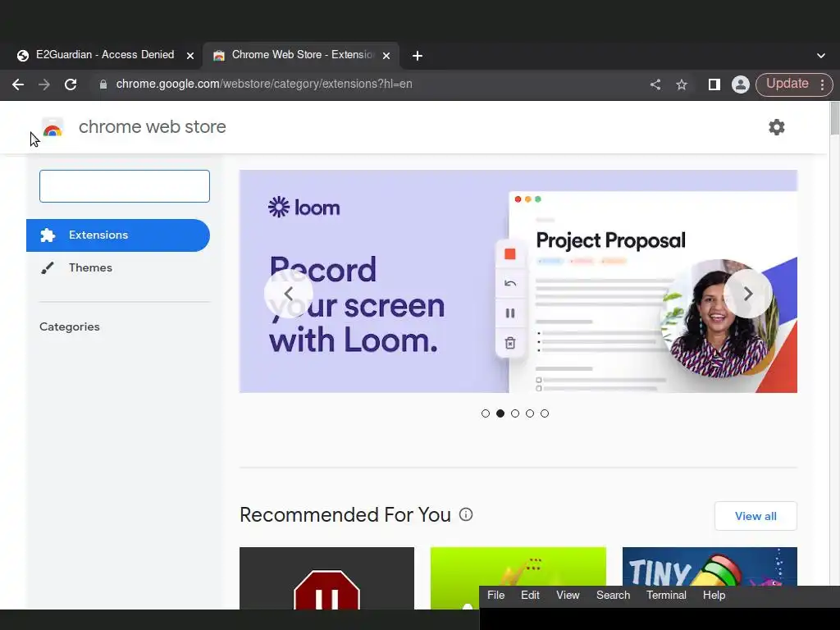Close the E2Guardian Access Denied tab
This screenshot has height=630, width=840.
tap(189, 55)
